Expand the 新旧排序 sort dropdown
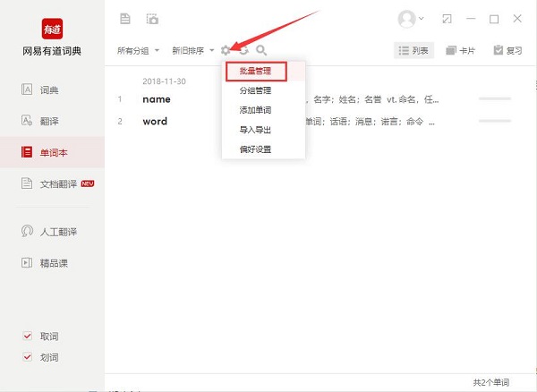537x392 pixels. [193, 51]
